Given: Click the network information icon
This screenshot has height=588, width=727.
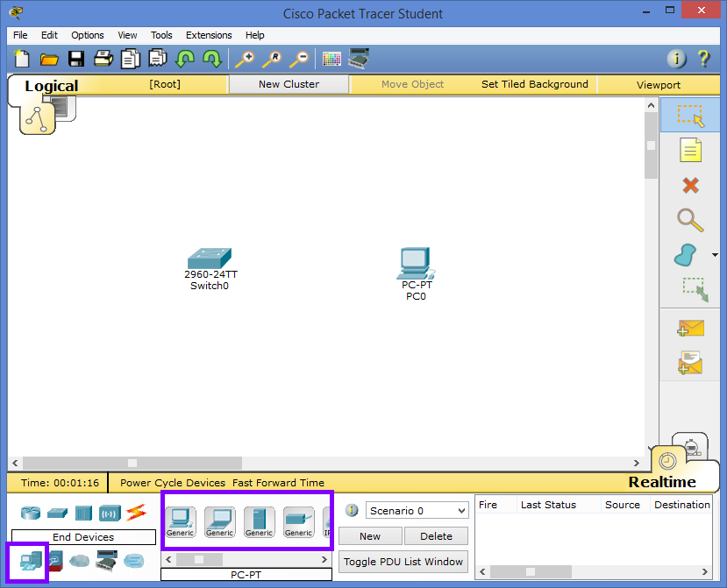Looking at the screenshot, I should pos(676,59).
